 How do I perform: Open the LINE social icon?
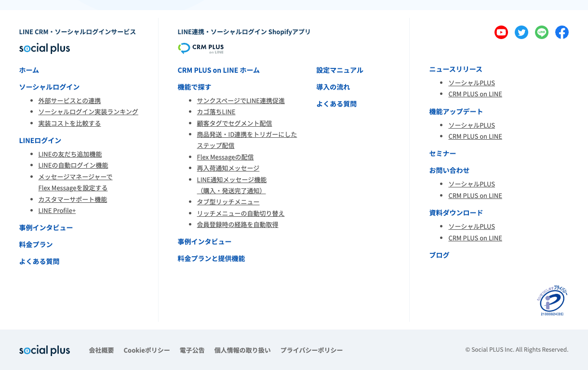tap(542, 32)
